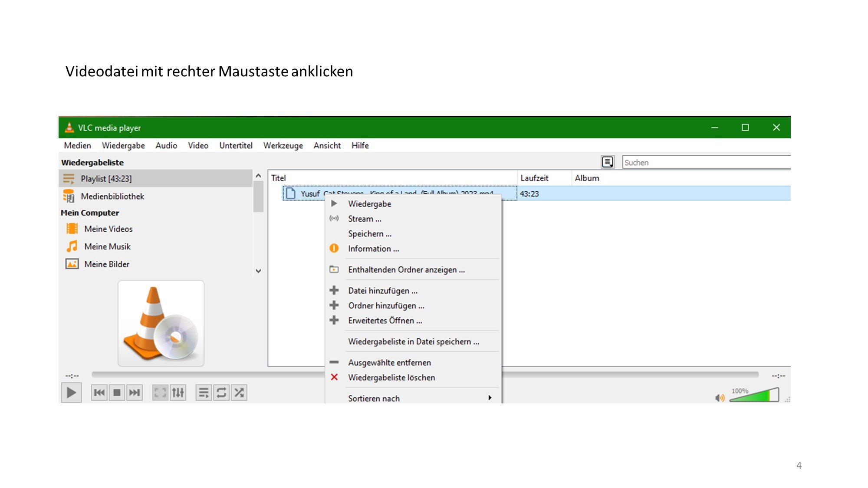Toggle the playlist view button
Image resolution: width=868 pixels, height=488 pixels.
point(203,393)
